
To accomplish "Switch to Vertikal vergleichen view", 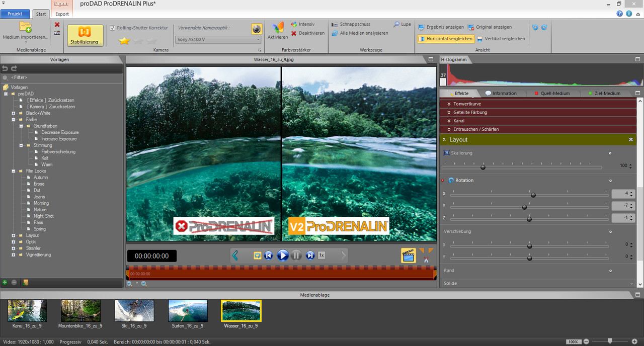I will pos(501,39).
